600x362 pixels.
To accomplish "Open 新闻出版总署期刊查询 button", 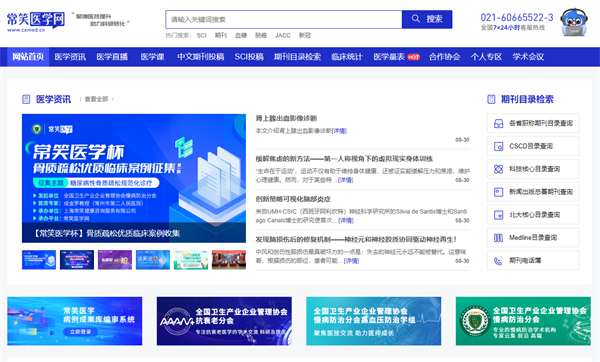I will click(x=533, y=192).
